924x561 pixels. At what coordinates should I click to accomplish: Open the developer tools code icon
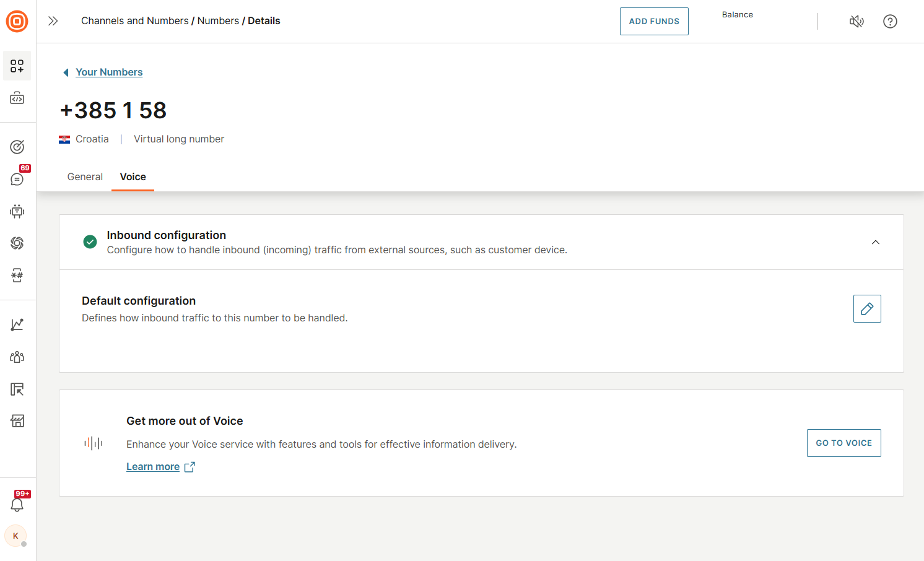17,98
